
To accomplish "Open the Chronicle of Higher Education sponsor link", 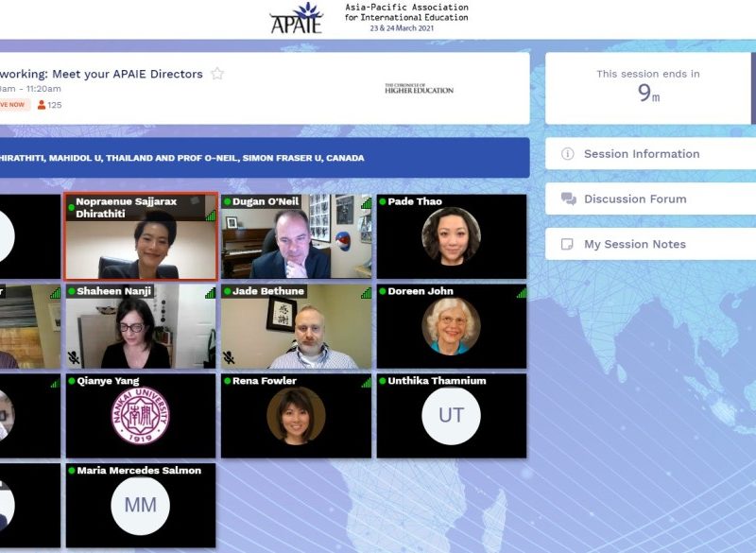I will tap(419, 89).
